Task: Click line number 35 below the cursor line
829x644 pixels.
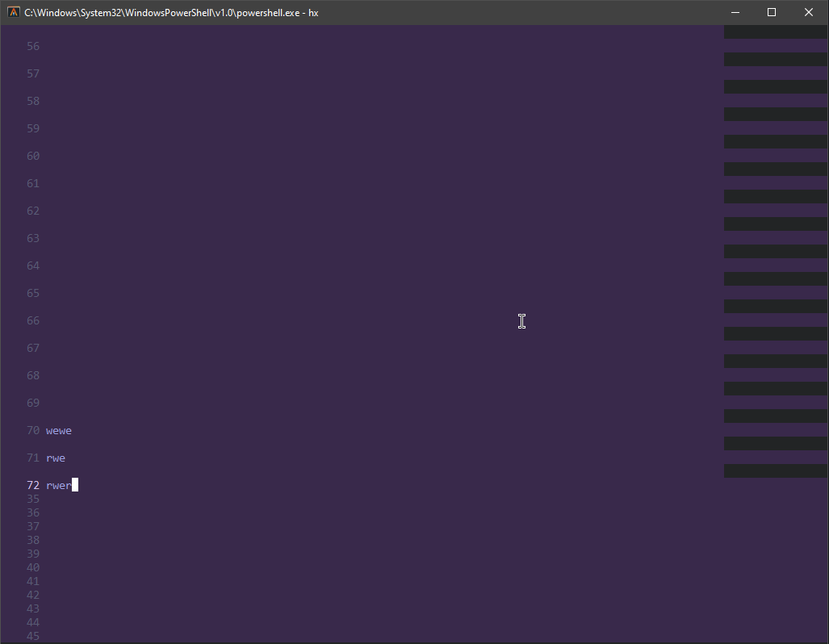Action: pos(32,499)
